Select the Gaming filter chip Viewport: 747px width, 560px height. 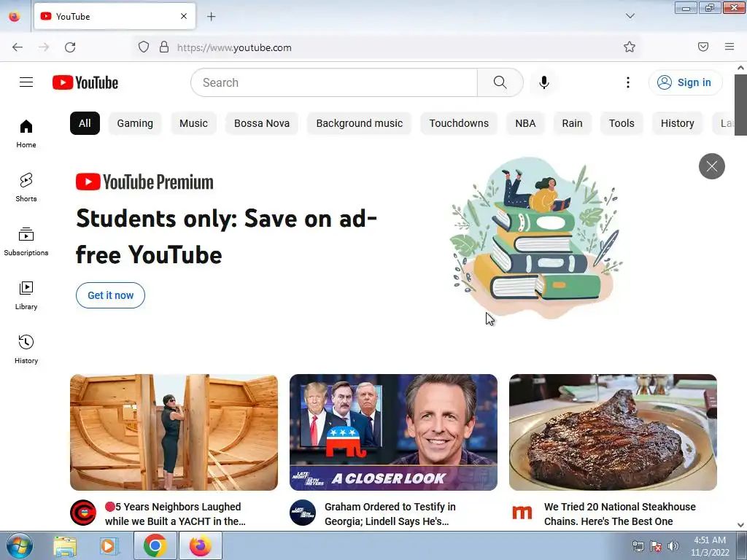135,123
